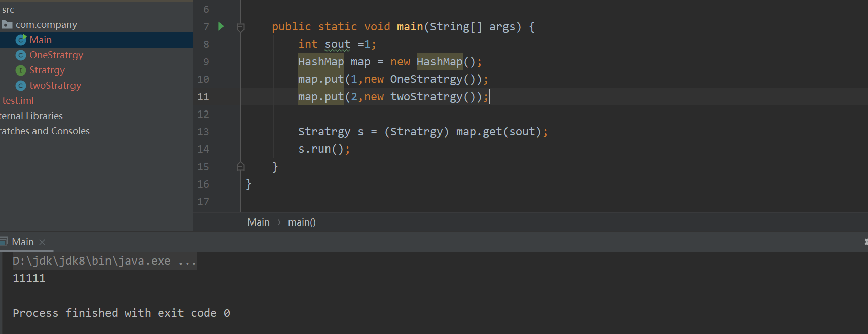
Task: Click line number 11 in the gutter
Action: coord(203,96)
